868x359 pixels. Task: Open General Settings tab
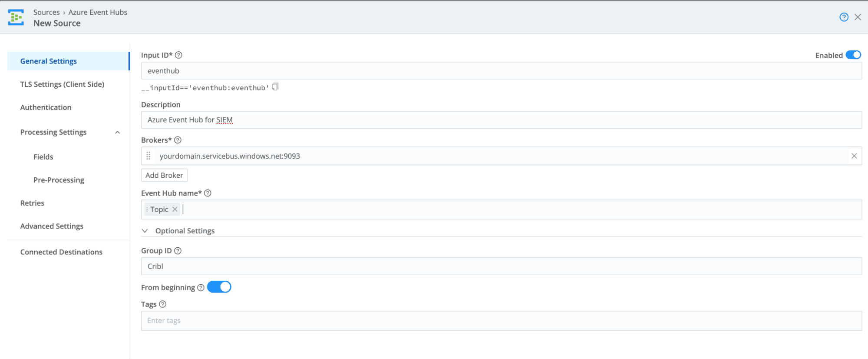point(69,61)
